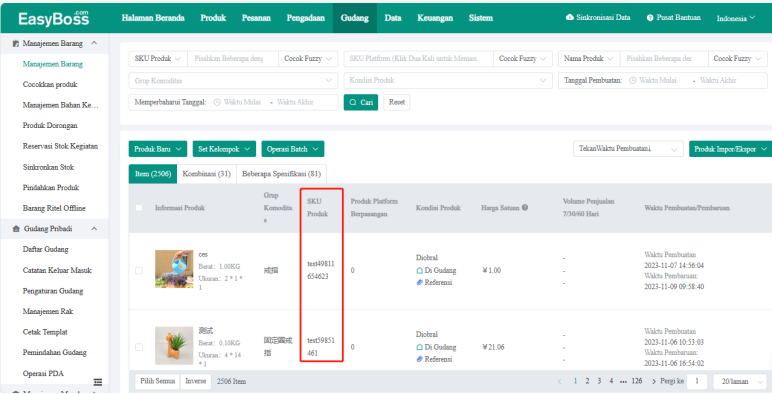
Task: Click Di Gudang icon for test59851461
Action: [x=419, y=347]
